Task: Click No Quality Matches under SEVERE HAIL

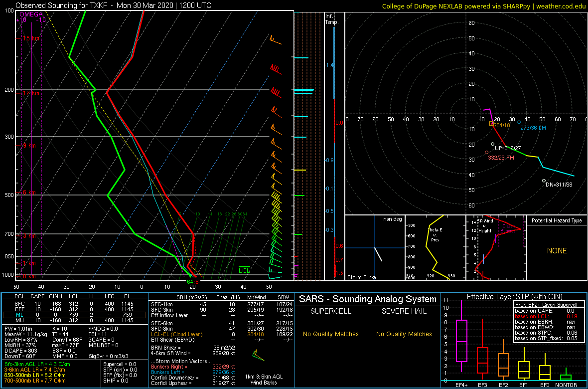Action: point(404,334)
